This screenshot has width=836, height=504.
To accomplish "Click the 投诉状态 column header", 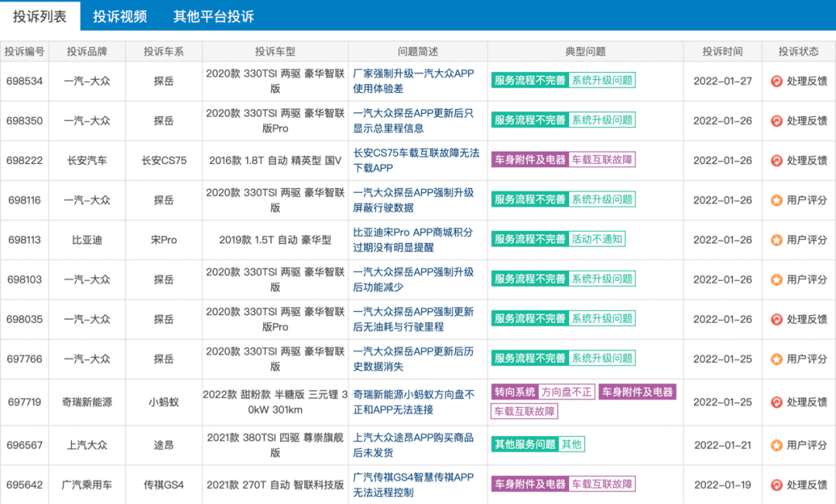I will pyautogui.click(x=798, y=52).
